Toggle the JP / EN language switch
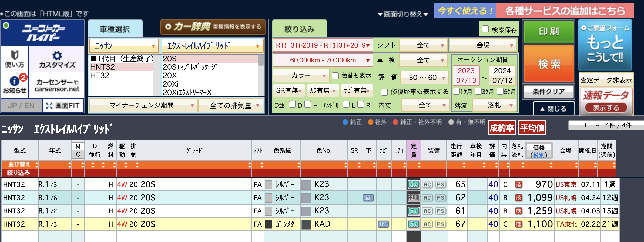 tap(21, 106)
